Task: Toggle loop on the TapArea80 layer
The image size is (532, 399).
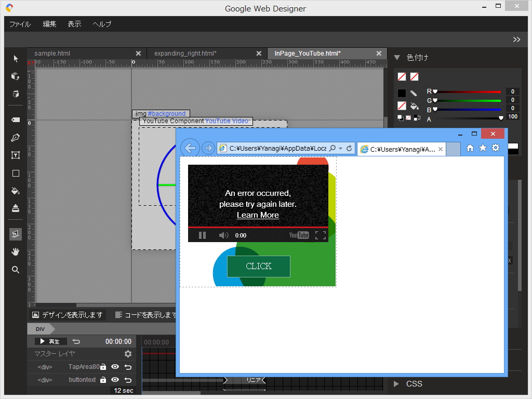Action: (x=128, y=367)
